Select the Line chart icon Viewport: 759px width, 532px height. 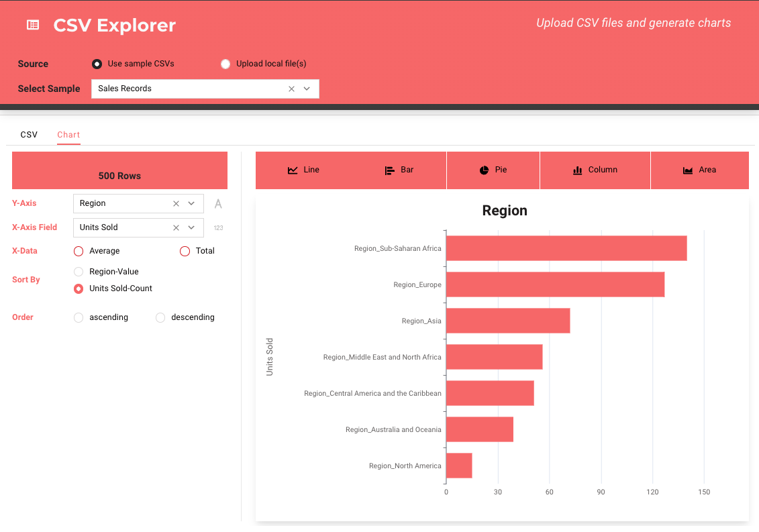click(x=293, y=170)
